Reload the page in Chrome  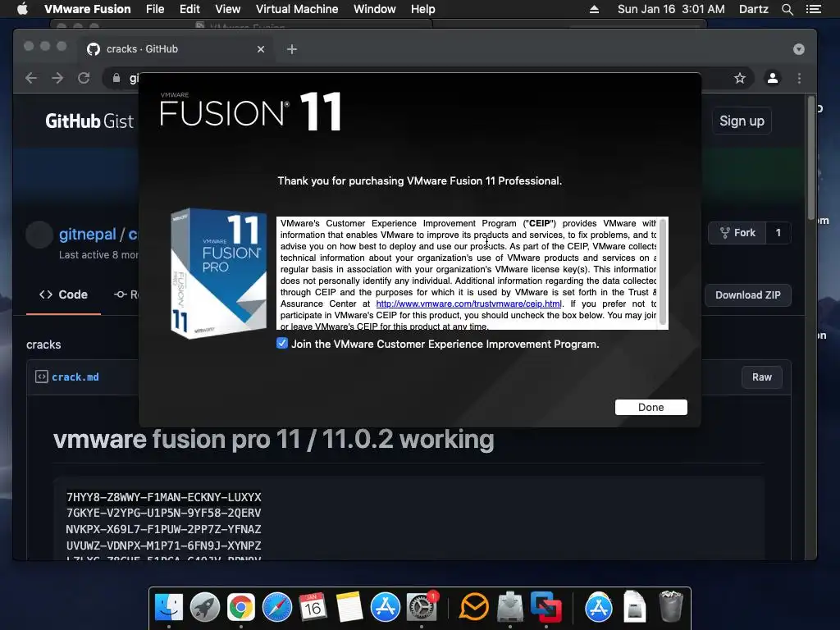coord(84,78)
